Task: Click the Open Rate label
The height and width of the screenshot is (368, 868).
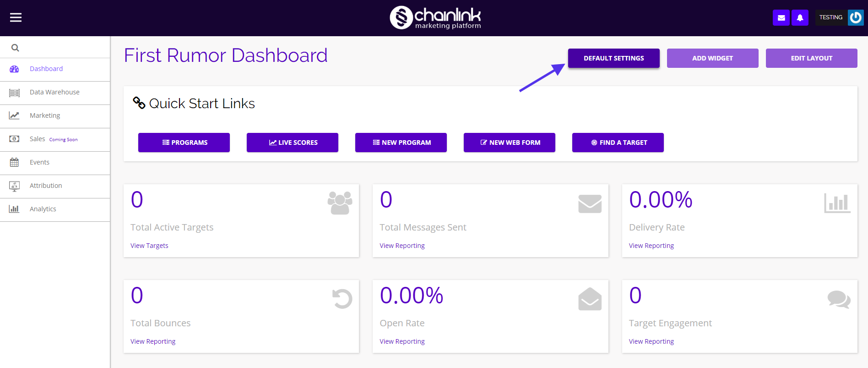Action: coord(402,323)
